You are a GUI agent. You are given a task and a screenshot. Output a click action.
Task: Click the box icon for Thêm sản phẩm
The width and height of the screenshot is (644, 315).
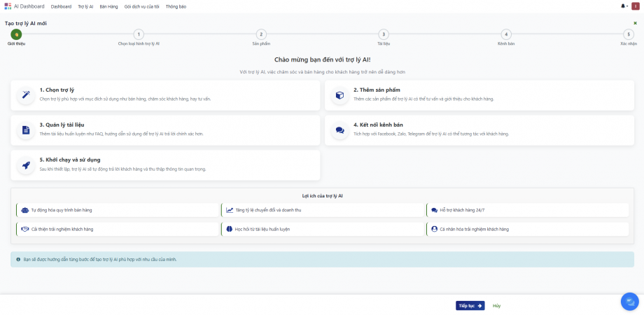tap(339, 94)
